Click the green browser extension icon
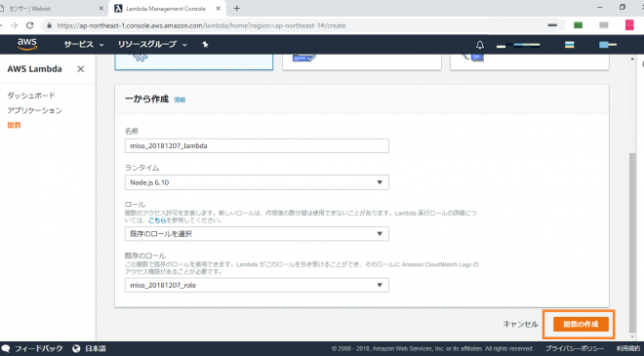The image size is (644, 356). point(578,25)
